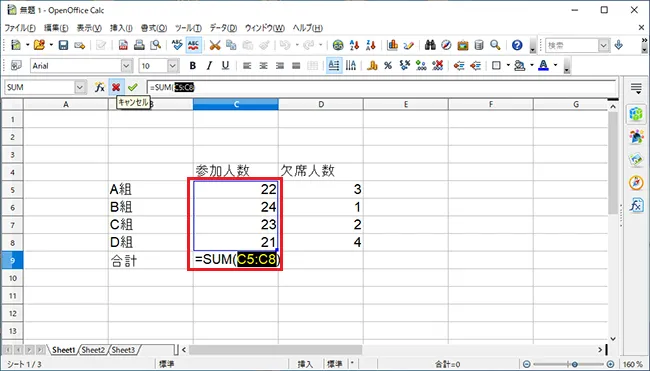Toggle top-to-bottom text direction icon
This screenshot has height=371, width=650.
(351, 65)
